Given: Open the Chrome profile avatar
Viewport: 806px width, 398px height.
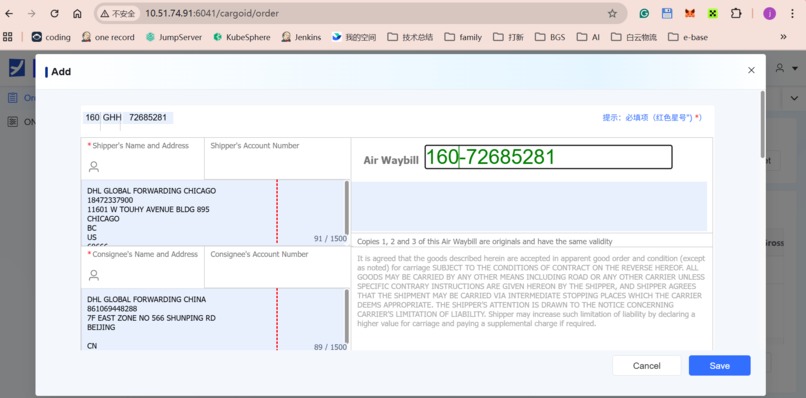Looking at the screenshot, I should click(770, 14).
